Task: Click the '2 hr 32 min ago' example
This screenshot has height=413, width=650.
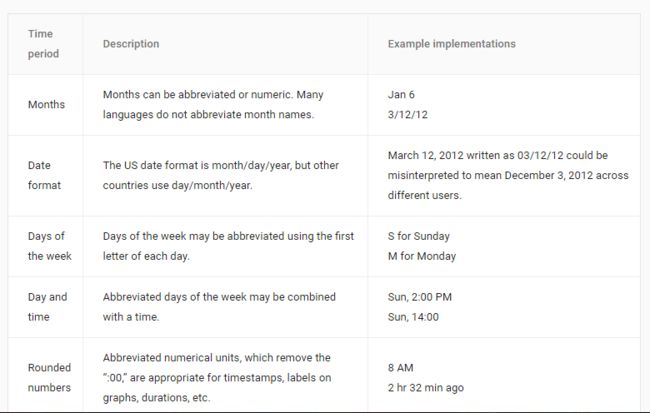Action: (x=426, y=388)
